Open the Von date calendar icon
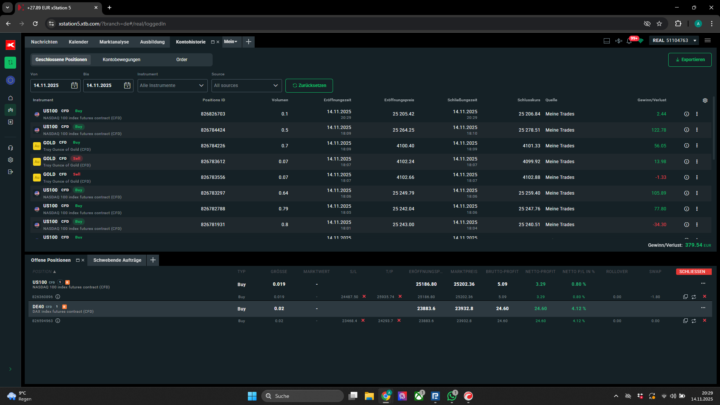720x405 pixels. click(x=74, y=85)
